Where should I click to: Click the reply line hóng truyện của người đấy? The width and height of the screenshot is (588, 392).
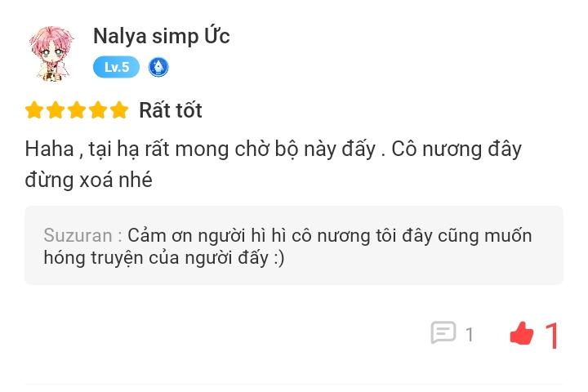163,258
